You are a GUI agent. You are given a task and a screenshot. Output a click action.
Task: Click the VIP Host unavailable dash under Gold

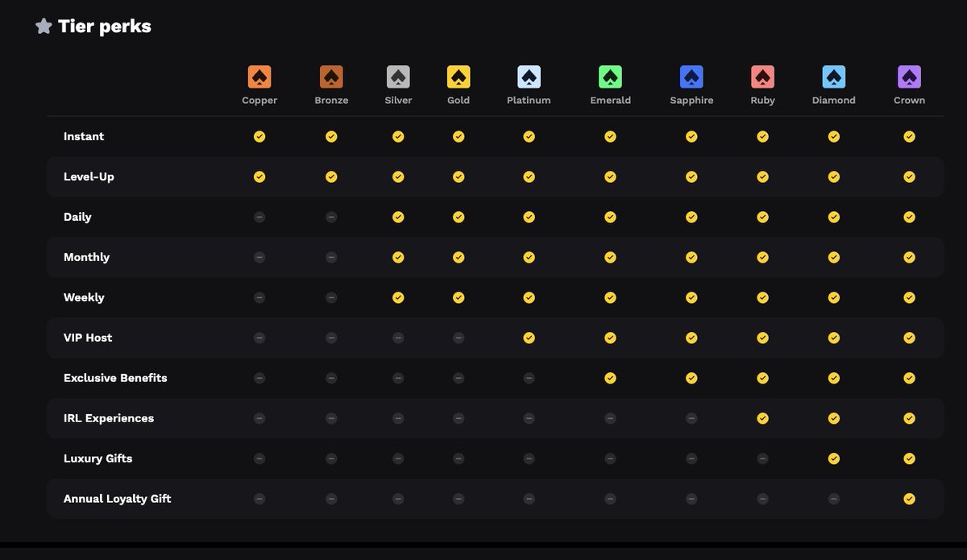[459, 338]
